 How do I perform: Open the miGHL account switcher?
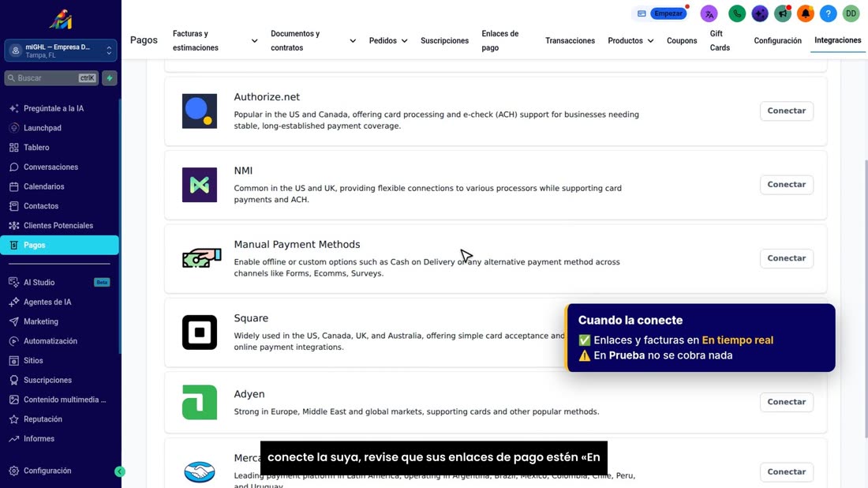click(60, 51)
